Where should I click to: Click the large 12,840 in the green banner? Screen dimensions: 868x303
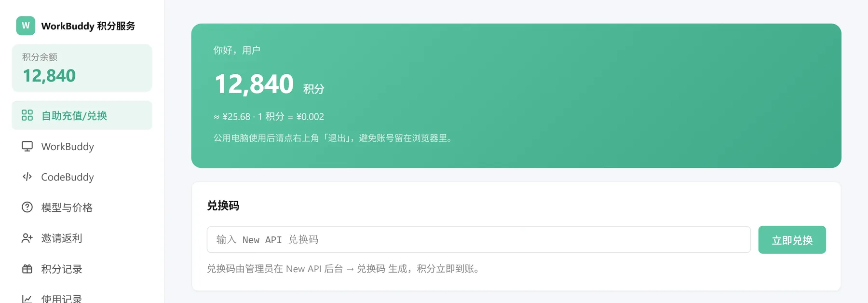point(254,84)
